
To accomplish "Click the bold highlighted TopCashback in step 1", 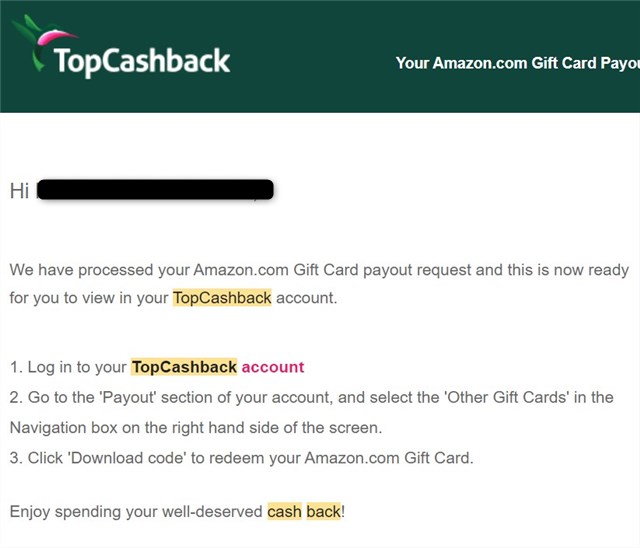I will (x=184, y=367).
